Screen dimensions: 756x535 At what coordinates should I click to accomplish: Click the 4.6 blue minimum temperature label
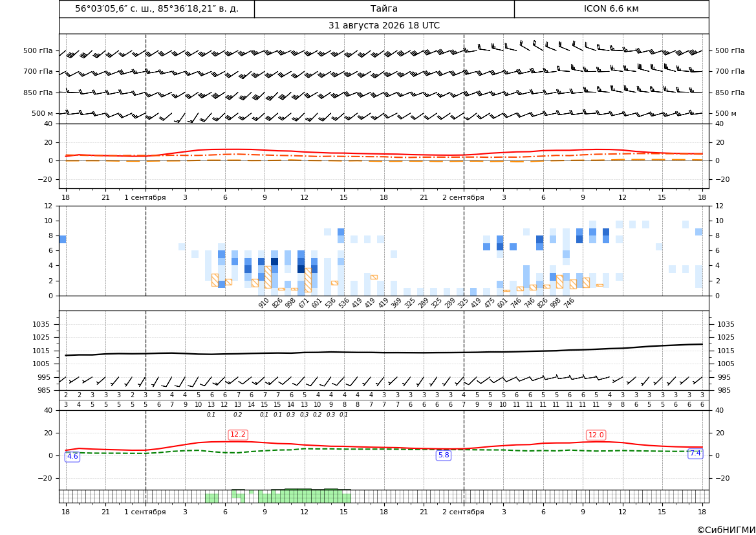pos(72,456)
